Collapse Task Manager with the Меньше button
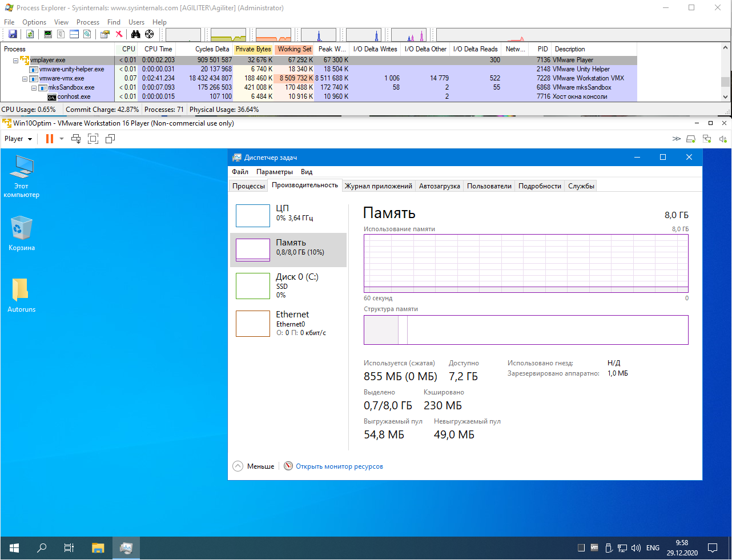This screenshot has height=560, width=732. pyautogui.click(x=254, y=466)
